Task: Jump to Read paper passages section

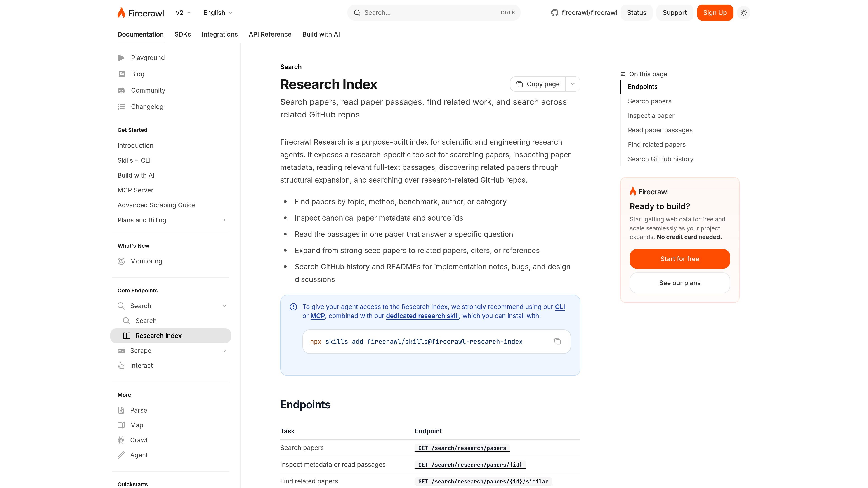Action: point(660,130)
